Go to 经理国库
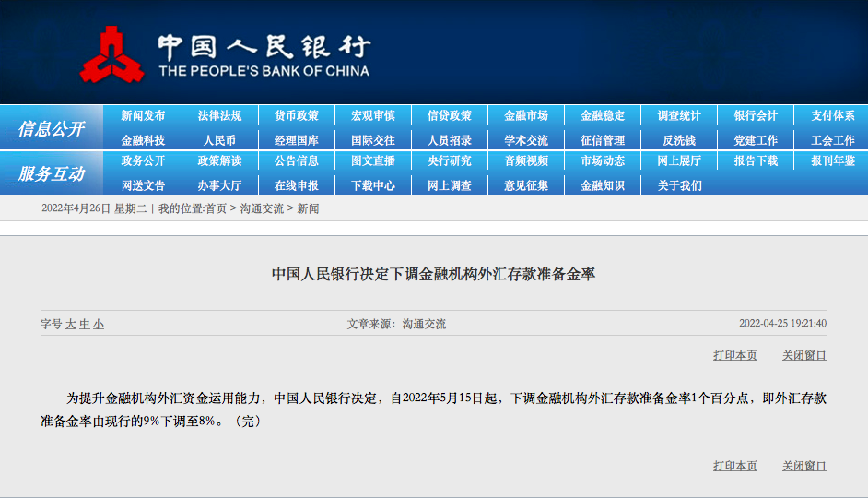This screenshot has width=868, height=499. pos(296,141)
